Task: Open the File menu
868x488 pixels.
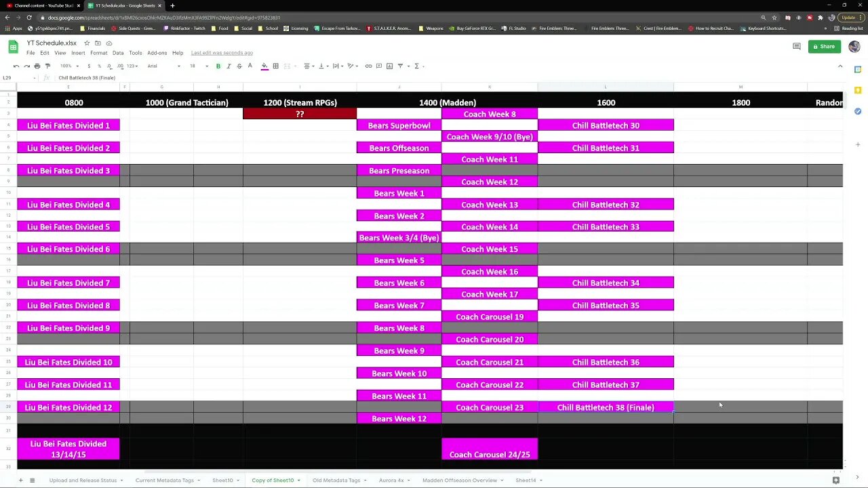Action: click(31, 53)
